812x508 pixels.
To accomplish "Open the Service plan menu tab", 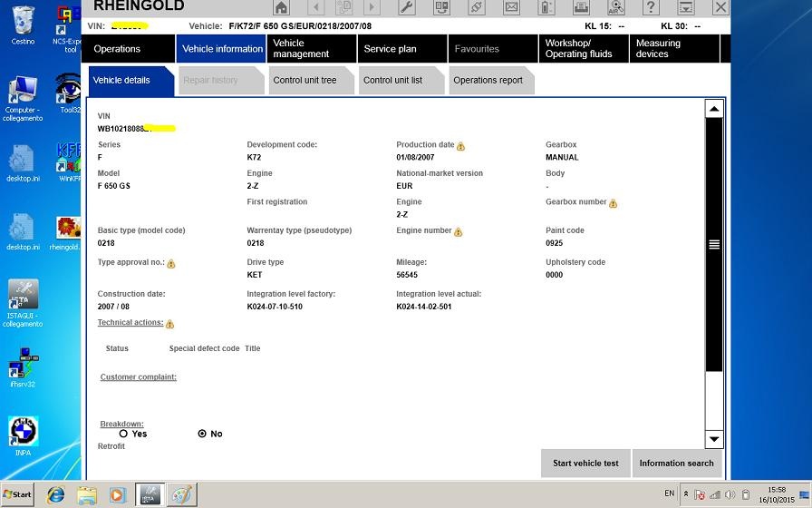I will (x=402, y=49).
